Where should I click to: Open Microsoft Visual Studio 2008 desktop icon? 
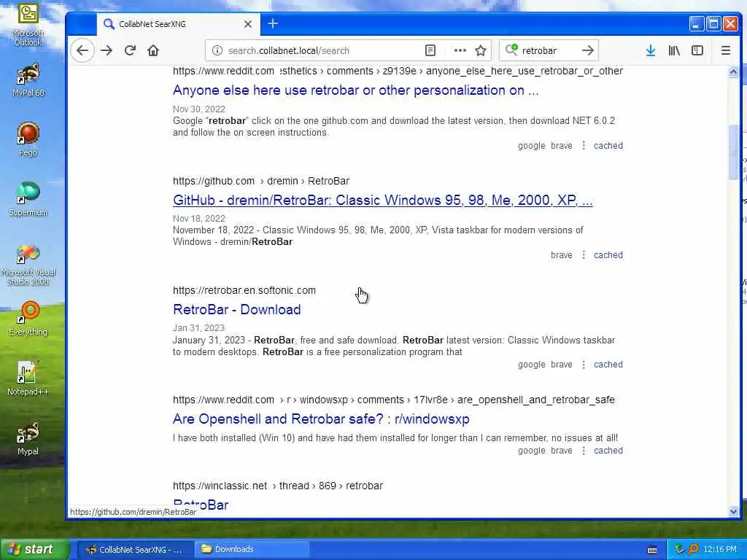(28, 265)
